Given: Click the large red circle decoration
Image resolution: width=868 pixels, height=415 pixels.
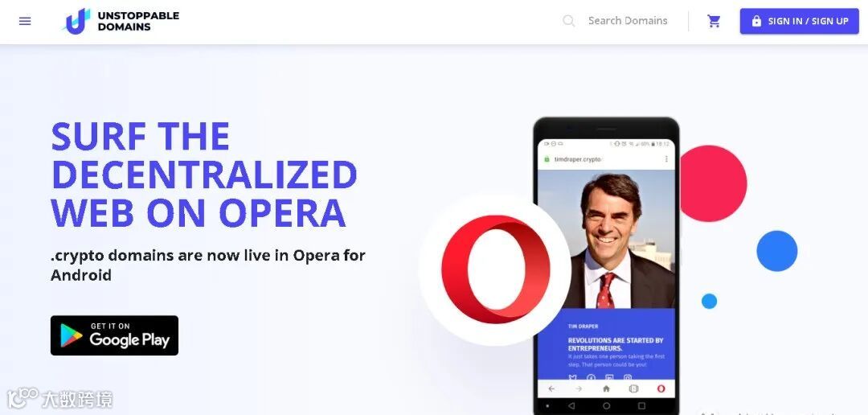Looking at the screenshot, I should [713, 183].
